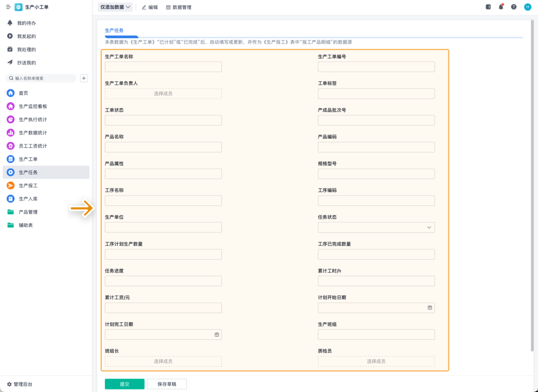Screen dimensions: 538x392
Task: Click the 工序名称 input field
Action: [x=163, y=201]
